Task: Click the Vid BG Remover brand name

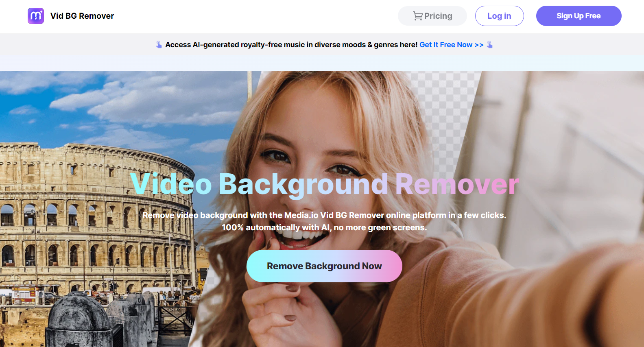Action: click(82, 16)
